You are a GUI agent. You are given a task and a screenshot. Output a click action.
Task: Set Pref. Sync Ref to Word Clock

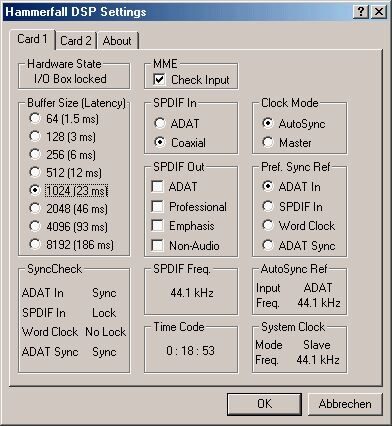pos(299,226)
